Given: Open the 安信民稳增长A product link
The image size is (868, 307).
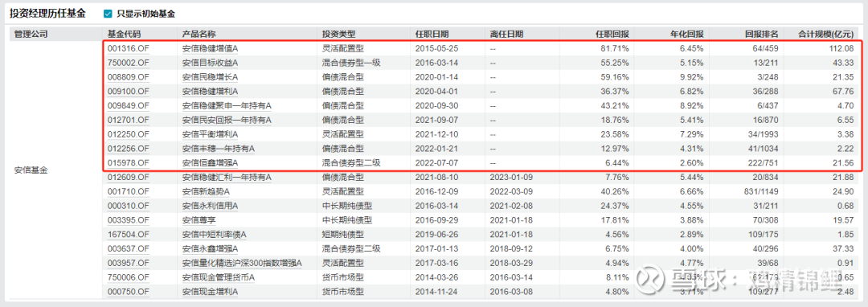Looking at the screenshot, I should click(209, 77).
